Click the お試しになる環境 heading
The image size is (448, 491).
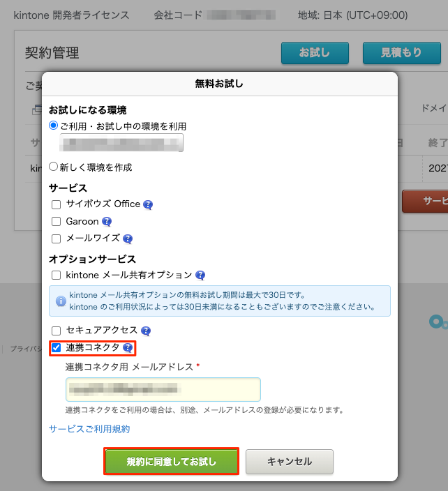pyautogui.click(x=87, y=110)
